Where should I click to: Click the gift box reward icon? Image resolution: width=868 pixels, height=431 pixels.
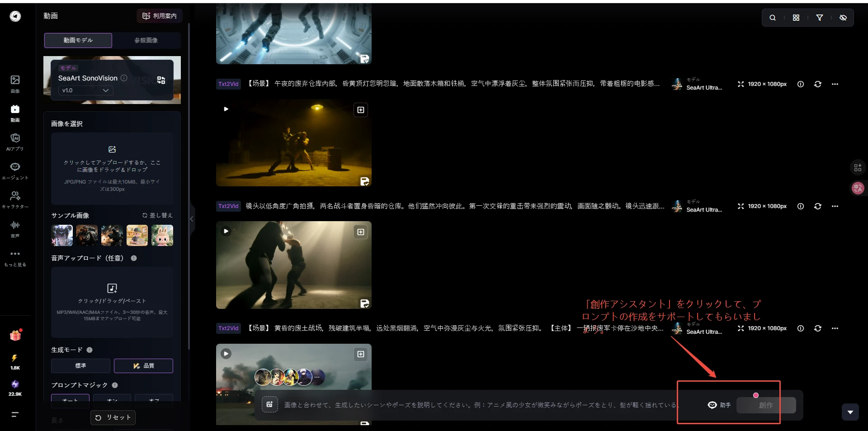coord(15,336)
